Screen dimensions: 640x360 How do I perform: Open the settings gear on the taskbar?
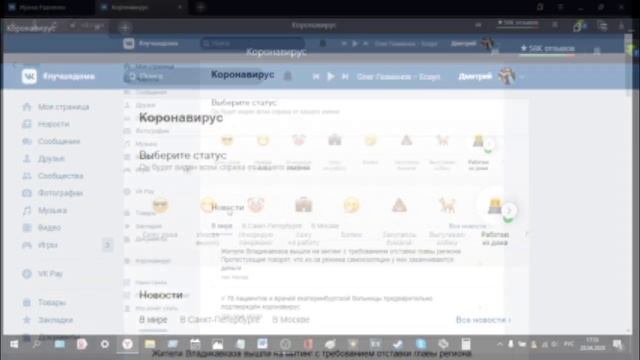[105, 344]
